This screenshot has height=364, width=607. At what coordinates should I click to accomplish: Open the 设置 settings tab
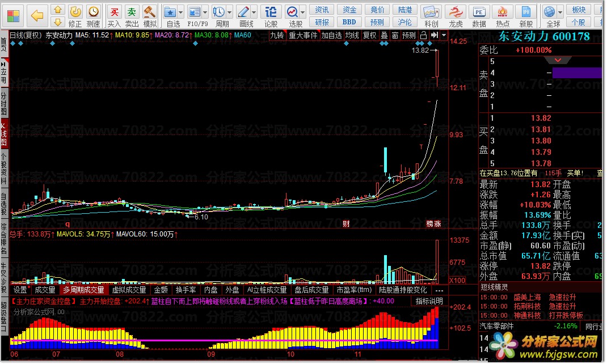(x=20, y=290)
